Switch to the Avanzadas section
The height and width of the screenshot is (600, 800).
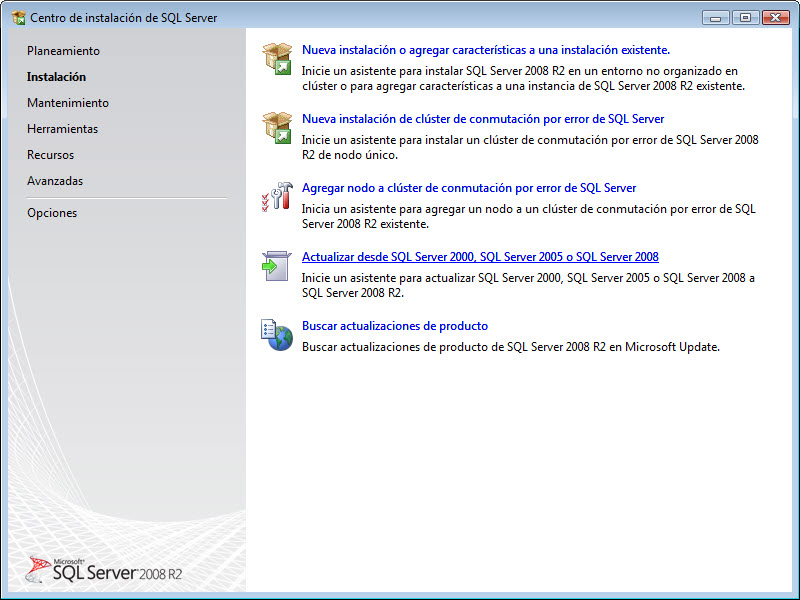(x=55, y=181)
